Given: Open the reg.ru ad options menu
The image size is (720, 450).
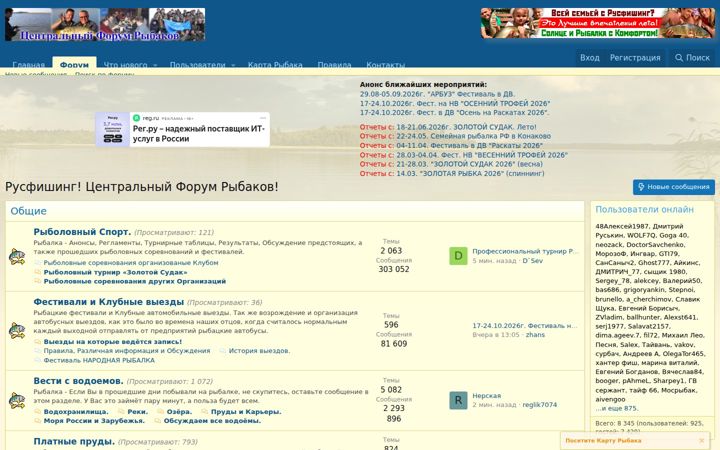Looking at the screenshot, I should coord(263,118).
